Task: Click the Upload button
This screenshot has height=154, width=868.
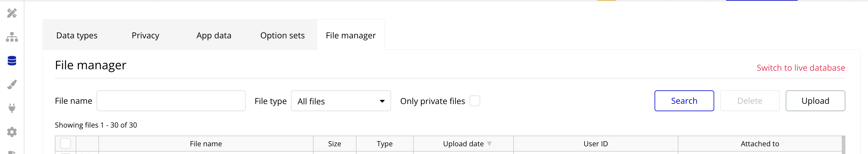Action: point(815,101)
